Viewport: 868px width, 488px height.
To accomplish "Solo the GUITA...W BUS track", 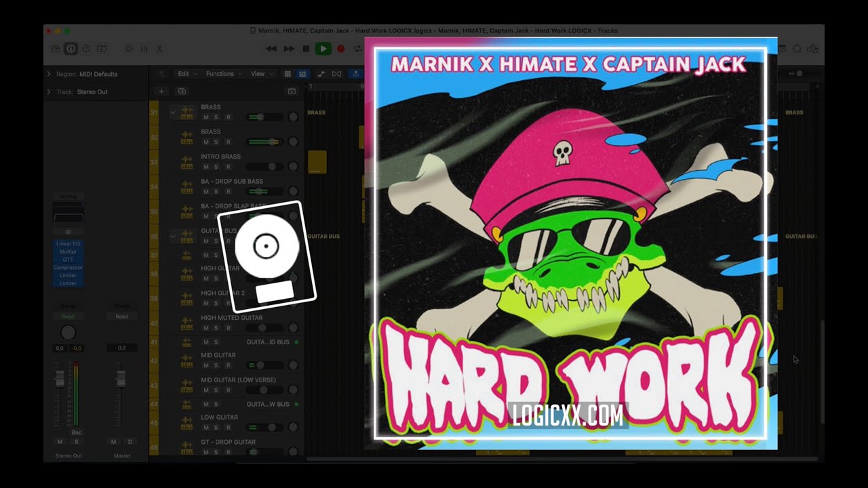I will tap(216, 405).
